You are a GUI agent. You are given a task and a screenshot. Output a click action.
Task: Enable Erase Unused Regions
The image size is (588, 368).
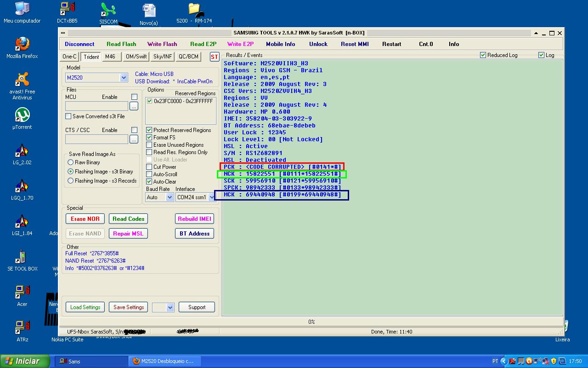tap(149, 145)
